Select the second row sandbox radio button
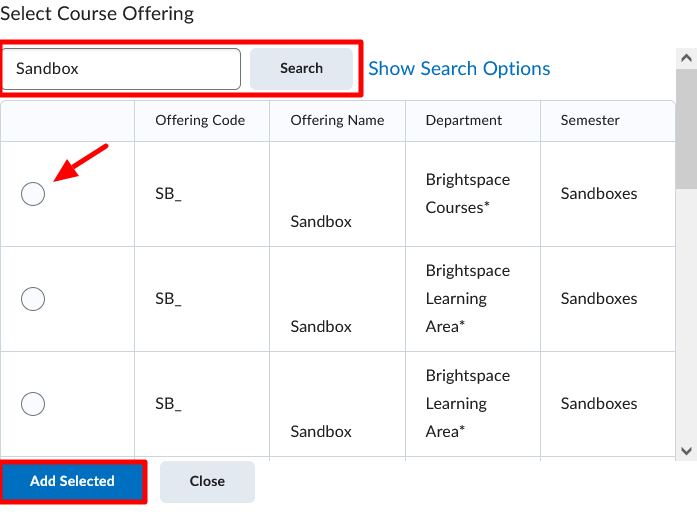 [x=33, y=299]
